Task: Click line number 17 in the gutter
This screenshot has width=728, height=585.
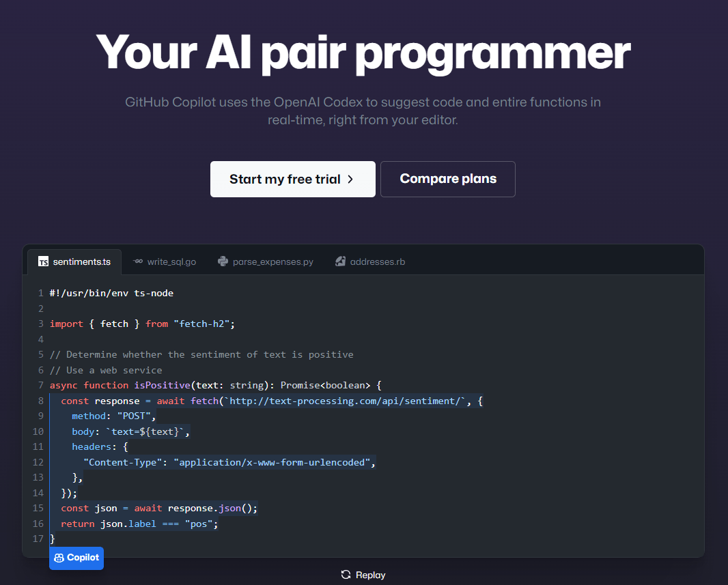Action: (38, 539)
